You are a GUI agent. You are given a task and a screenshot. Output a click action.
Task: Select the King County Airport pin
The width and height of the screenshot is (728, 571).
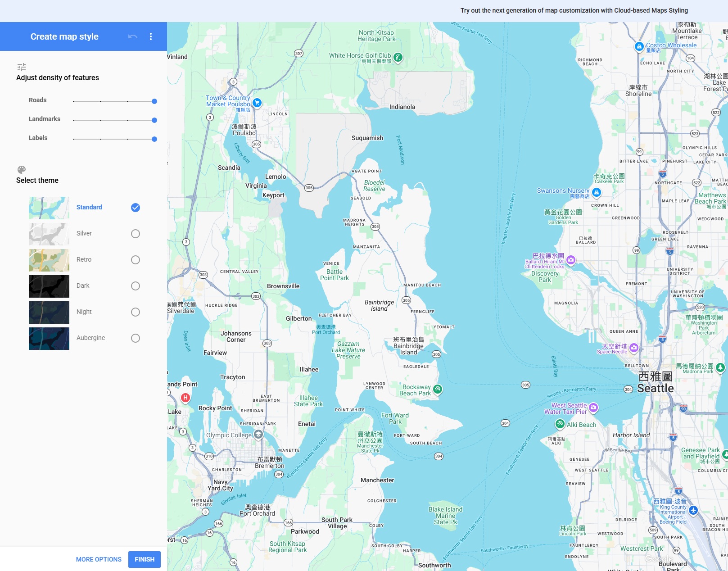[x=693, y=510]
